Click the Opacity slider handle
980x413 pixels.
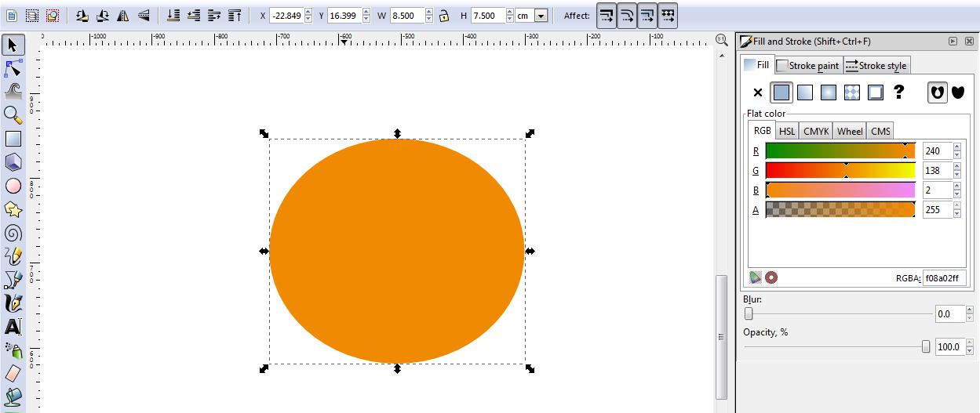pos(926,346)
